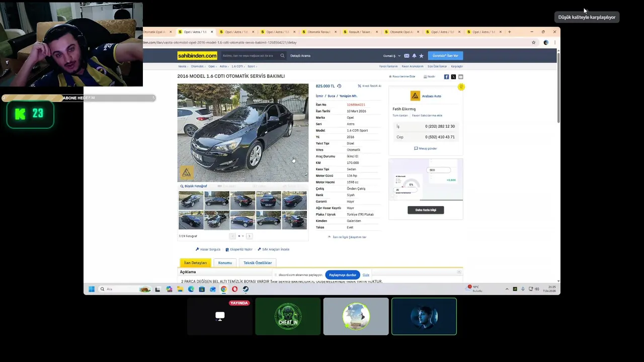The image size is (644, 362).
Task: Go to previous photo thumbnails page
Action: (232, 236)
